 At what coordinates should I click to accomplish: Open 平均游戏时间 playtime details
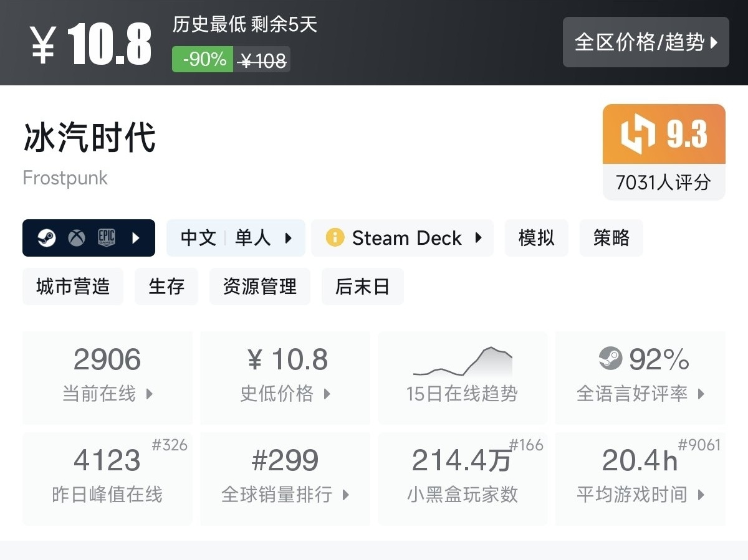coord(640,478)
